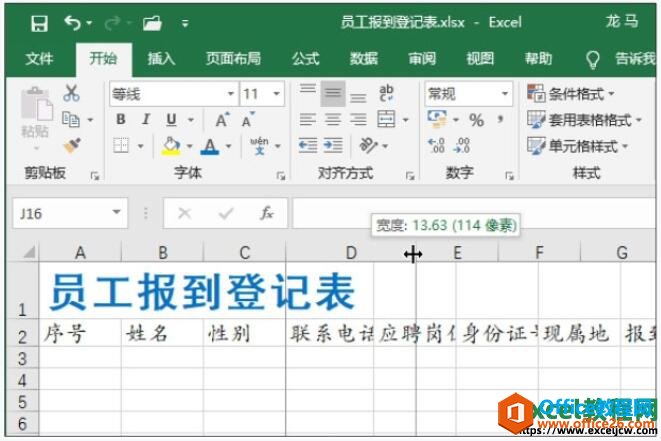This screenshot has height=441, width=661.
Task: Apply the blue Font Color A
Action: point(210,146)
